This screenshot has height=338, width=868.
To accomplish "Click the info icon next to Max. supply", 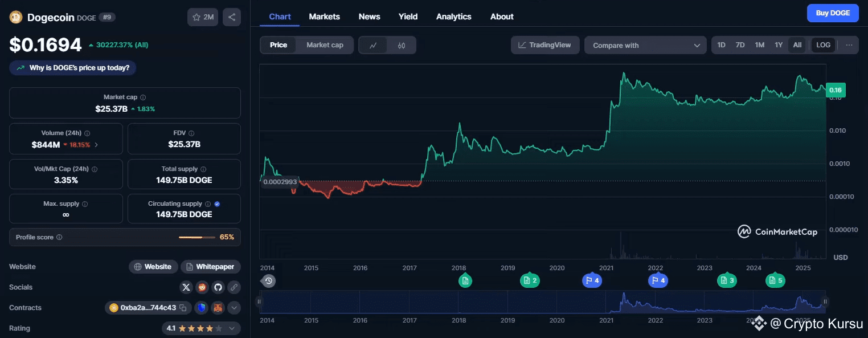I will (x=85, y=204).
